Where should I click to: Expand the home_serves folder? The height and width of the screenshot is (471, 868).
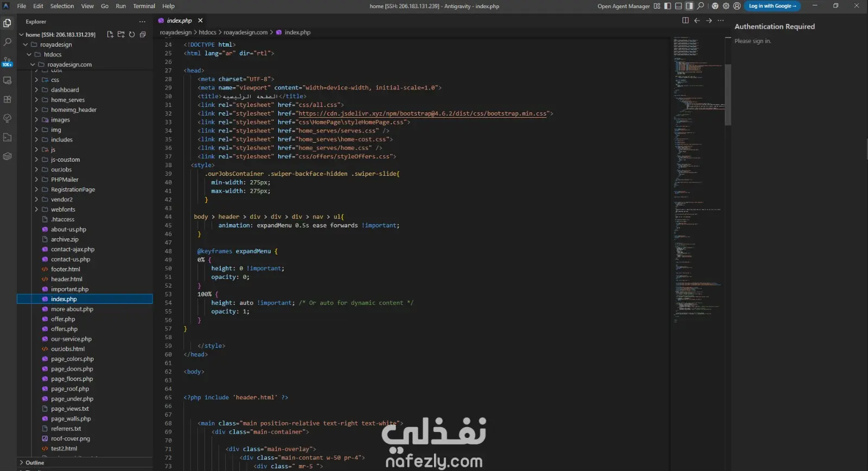pos(36,100)
